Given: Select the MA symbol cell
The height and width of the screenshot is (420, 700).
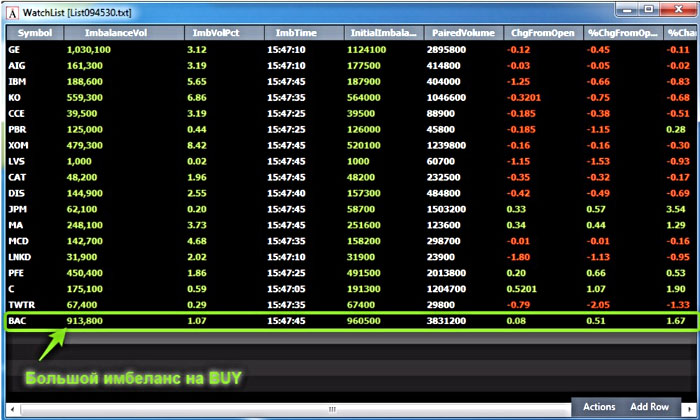Looking at the screenshot, I should (x=15, y=225).
